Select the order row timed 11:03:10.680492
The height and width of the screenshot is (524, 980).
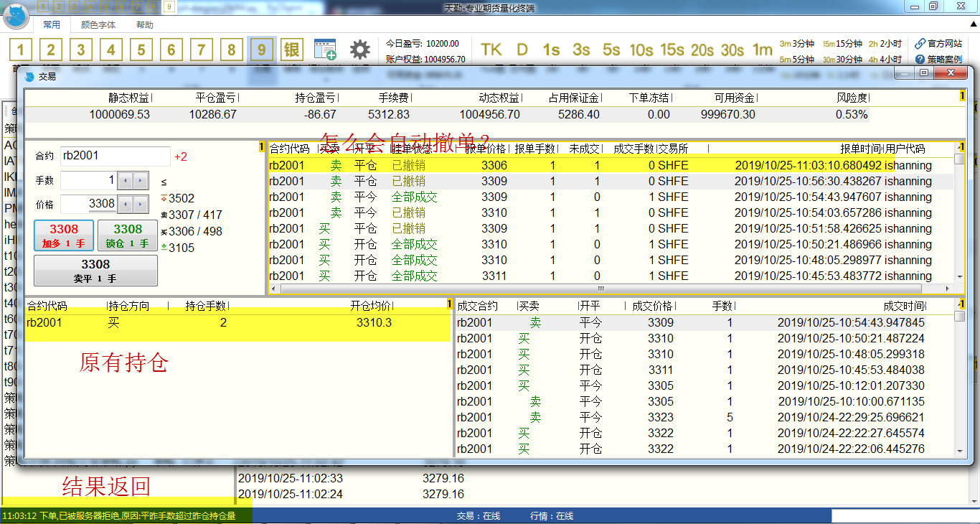point(611,165)
